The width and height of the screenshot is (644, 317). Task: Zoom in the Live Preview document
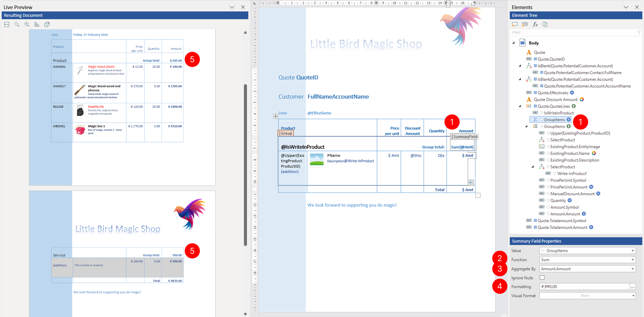(x=27, y=24)
